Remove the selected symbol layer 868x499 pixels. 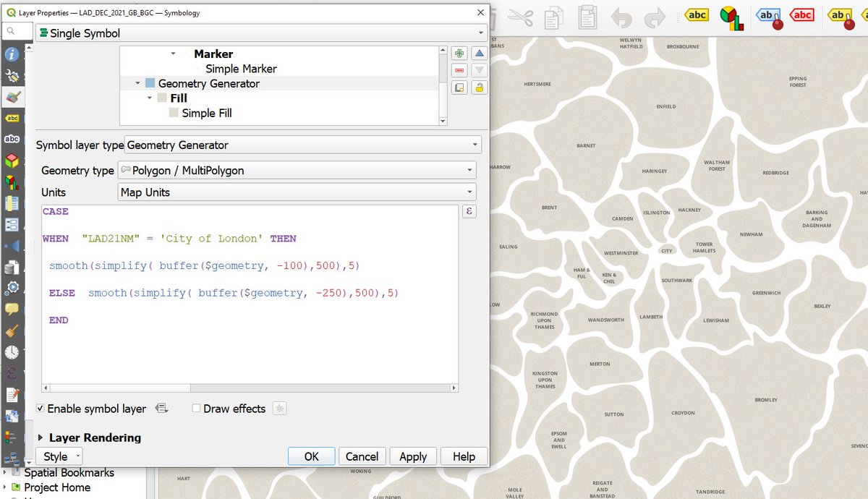click(x=459, y=70)
